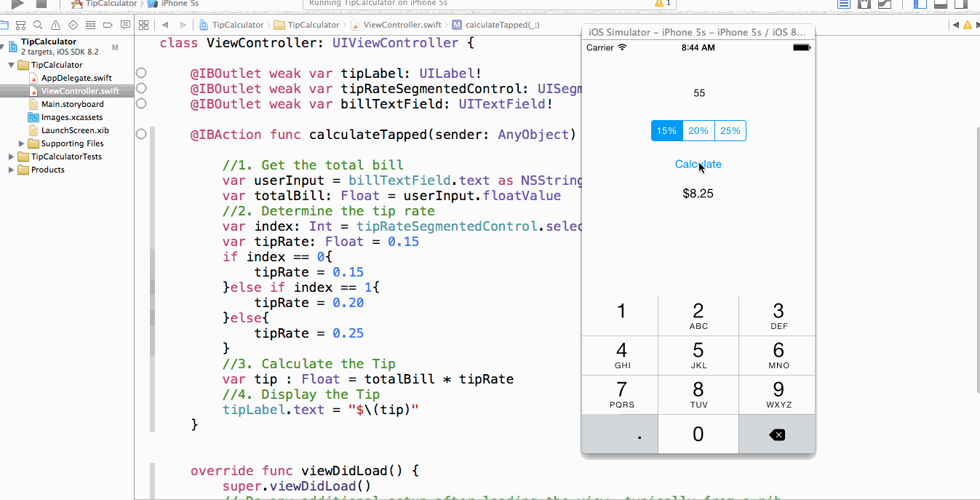Tap keypad key 2 ABC
Viewport: 980px width, 500px height.
click(x=698, y=316)
